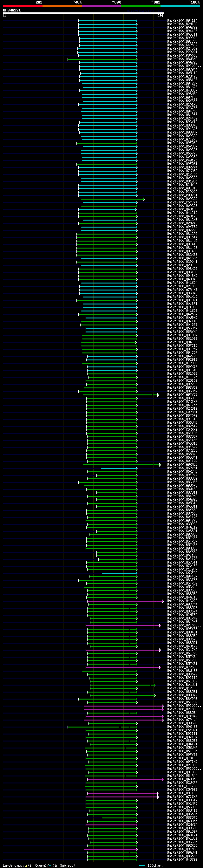Open hit UniRef100_C4PBL7
This screenshot has width=203, height=868.
(x=182, y=45)
